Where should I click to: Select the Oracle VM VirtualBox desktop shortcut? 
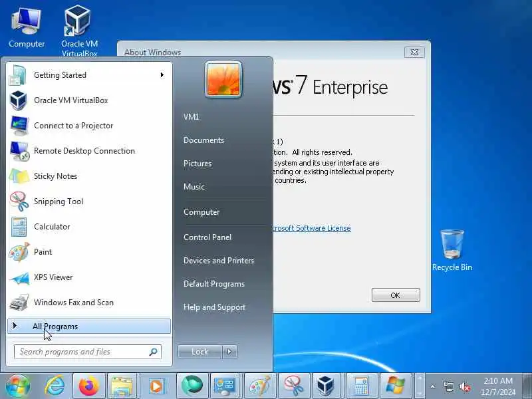pos(79,31)
